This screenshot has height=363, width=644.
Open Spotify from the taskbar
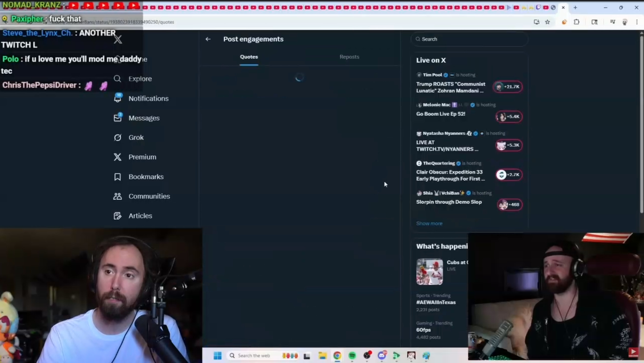[352, 356]
